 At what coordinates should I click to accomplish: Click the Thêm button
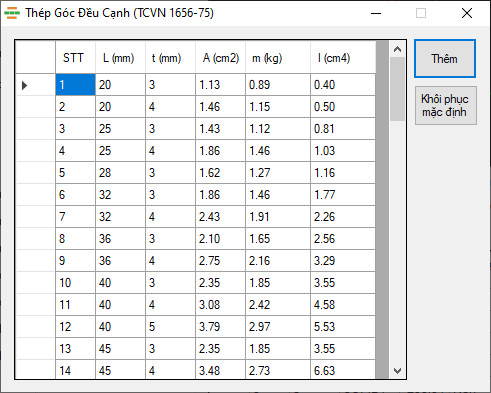(x=445, y=59)
